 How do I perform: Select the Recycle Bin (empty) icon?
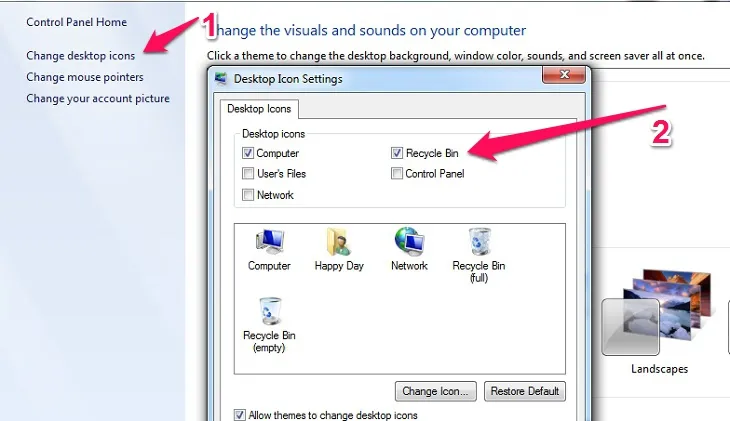269,314
